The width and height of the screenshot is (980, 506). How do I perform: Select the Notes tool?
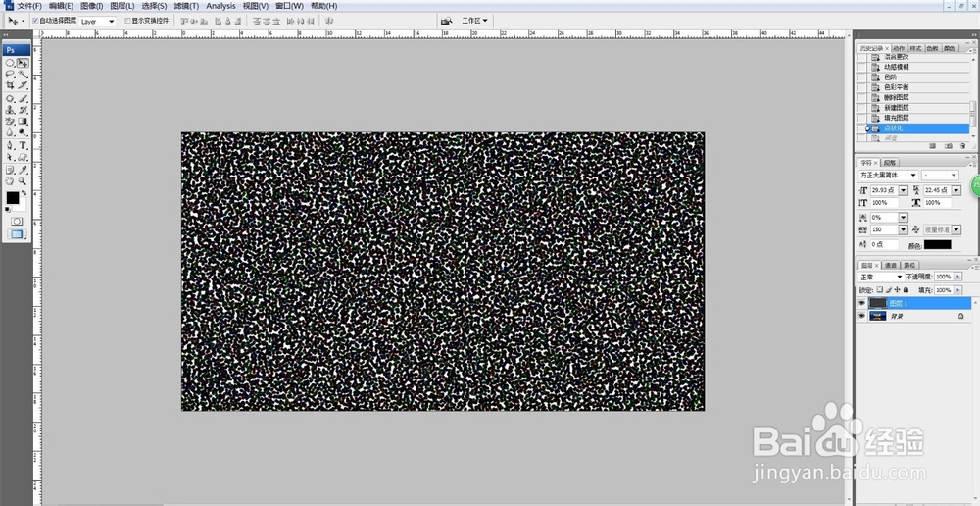[x=10, y=170]
